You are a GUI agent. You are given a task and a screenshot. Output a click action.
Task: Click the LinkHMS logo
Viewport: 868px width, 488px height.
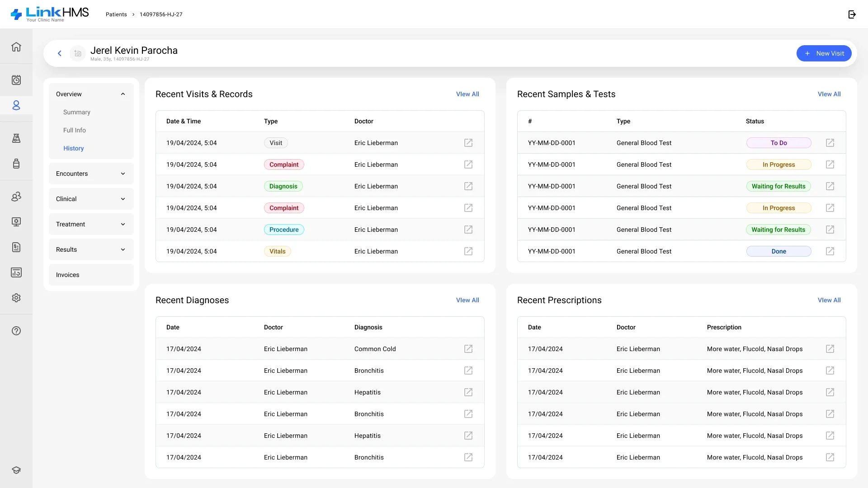click(x=50, y=14)
